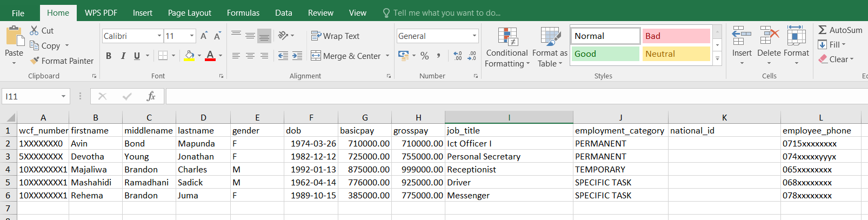Click Increase Decimal icon
The width and height of the screenshot is (868, 220).
(458, 56)
